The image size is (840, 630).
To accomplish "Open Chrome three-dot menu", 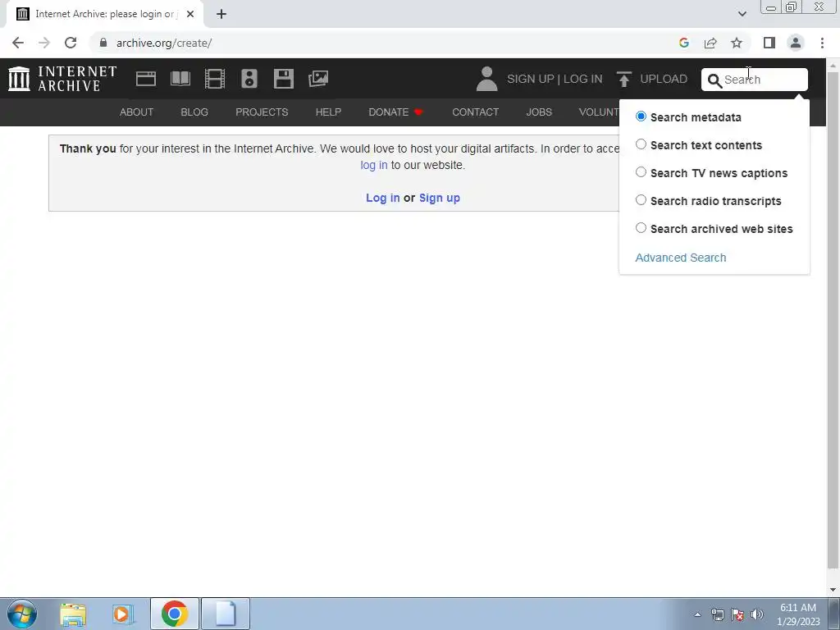I will click(x=822, y=43).
